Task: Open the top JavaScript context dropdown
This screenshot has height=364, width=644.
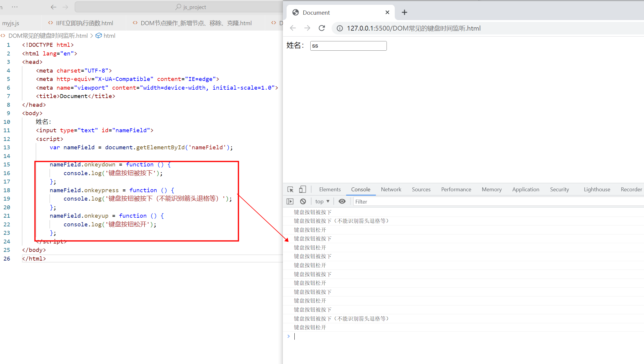Action: [322, 201]
